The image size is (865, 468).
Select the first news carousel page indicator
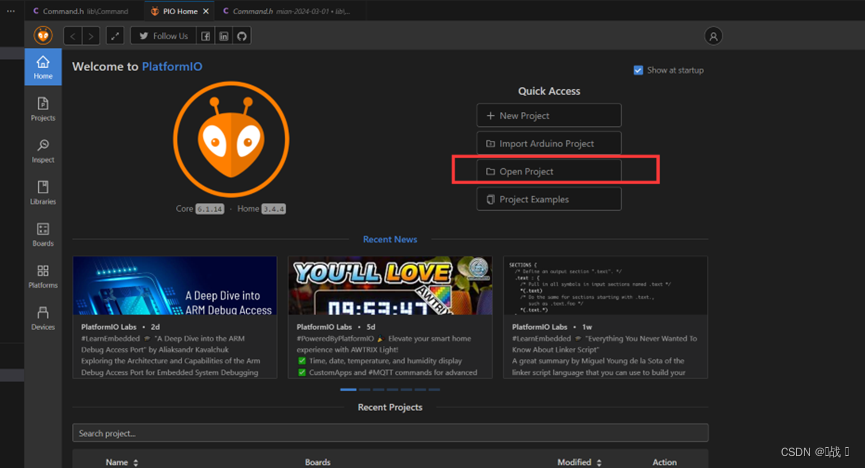pyautogui.click(x=348, y=390)
